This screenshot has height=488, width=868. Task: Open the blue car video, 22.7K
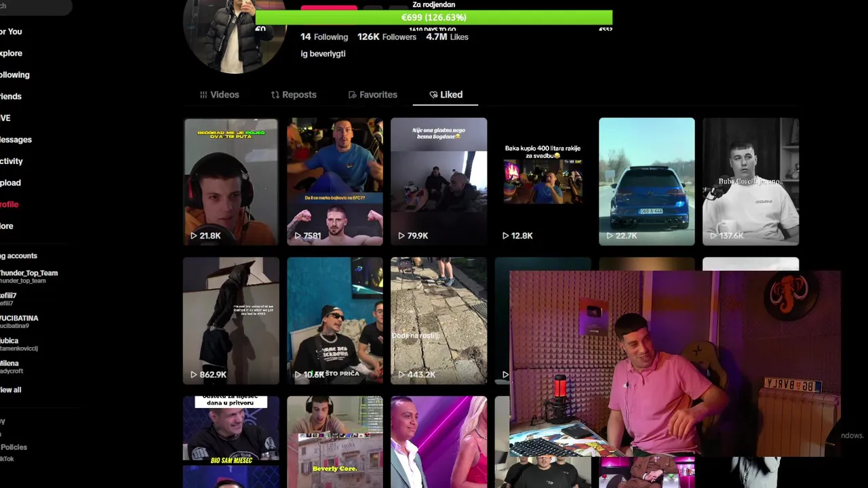click(x=647, y=182)
